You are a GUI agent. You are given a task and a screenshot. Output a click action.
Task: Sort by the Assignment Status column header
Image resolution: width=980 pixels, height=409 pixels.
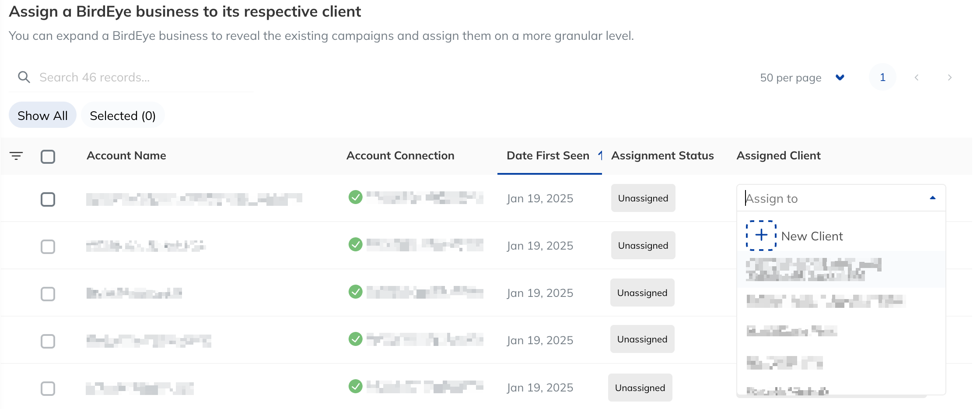pos(662,155)
